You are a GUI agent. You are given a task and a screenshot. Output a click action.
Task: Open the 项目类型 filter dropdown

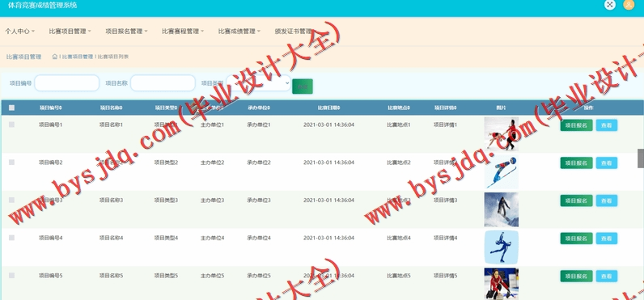[x=259, y=83]
